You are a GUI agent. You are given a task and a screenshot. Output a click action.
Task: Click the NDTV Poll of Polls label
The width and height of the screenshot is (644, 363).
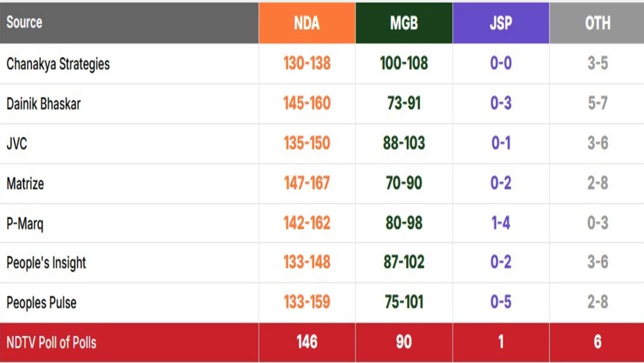click(51, 343)
